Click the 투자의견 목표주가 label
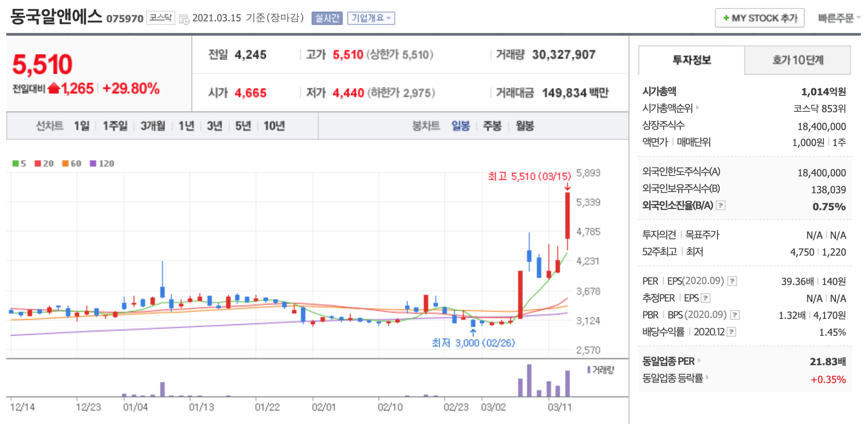This screenshot has height=424, width=868. point(681,235)
